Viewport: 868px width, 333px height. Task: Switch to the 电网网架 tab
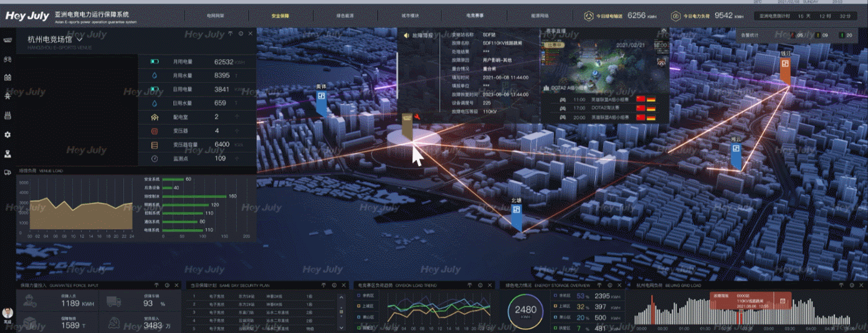point(215,16)
